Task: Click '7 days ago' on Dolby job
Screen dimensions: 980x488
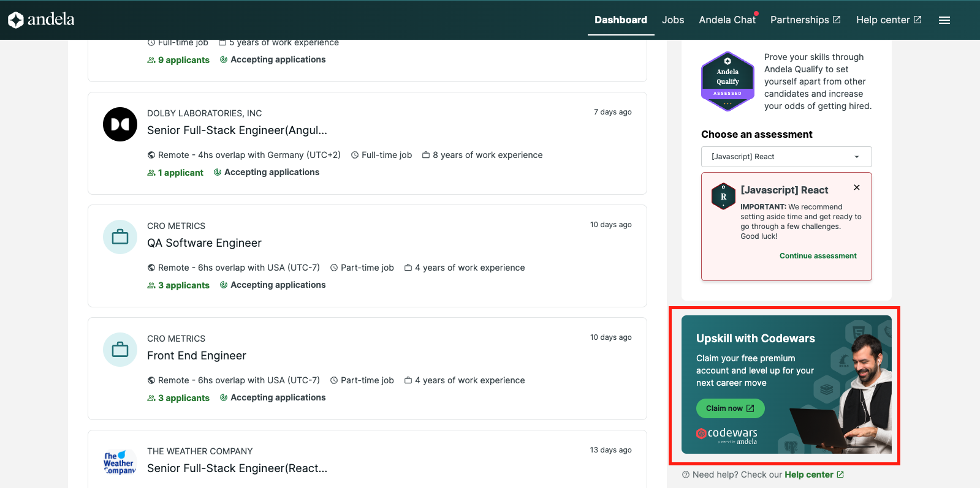Action: (613, 112)
